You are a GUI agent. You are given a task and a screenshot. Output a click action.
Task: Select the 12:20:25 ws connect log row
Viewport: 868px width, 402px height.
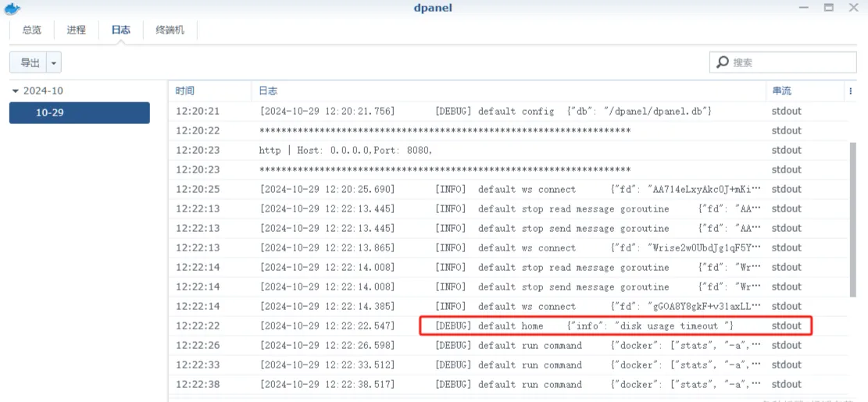508,189
